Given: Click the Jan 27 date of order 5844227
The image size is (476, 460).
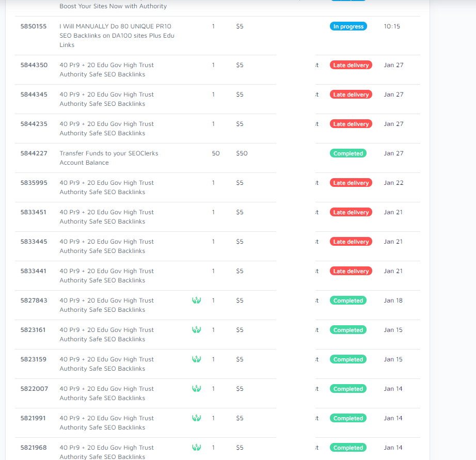Looking at the screenshot, I should click(393, 153).
